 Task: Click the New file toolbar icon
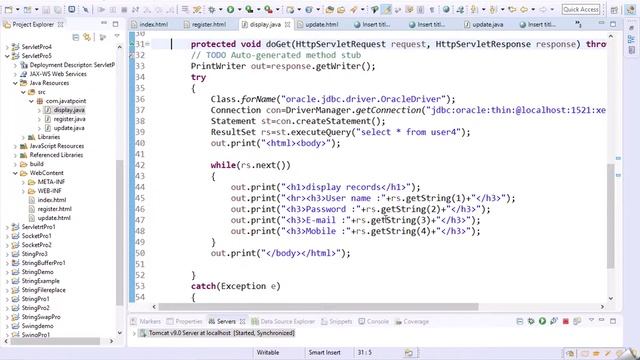click(9, 9)
